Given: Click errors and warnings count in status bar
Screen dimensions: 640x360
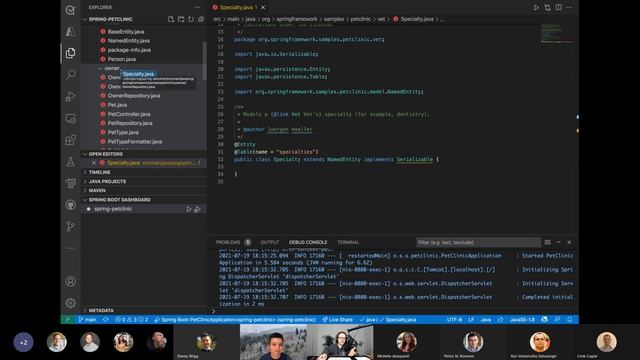Looking at the screenshot, I should click(x=132, y=320).
